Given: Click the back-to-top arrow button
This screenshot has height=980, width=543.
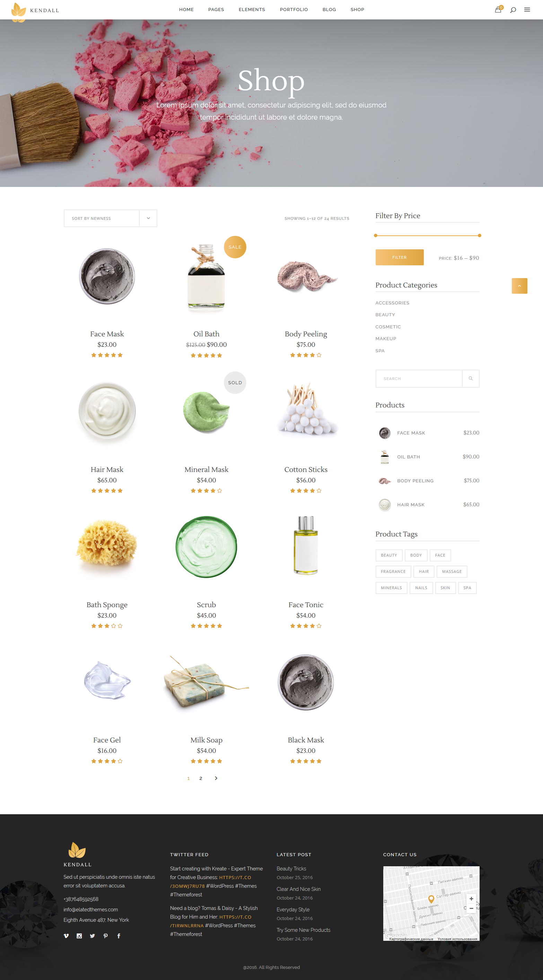Looking at the screenshot, I should click(519, 286).
